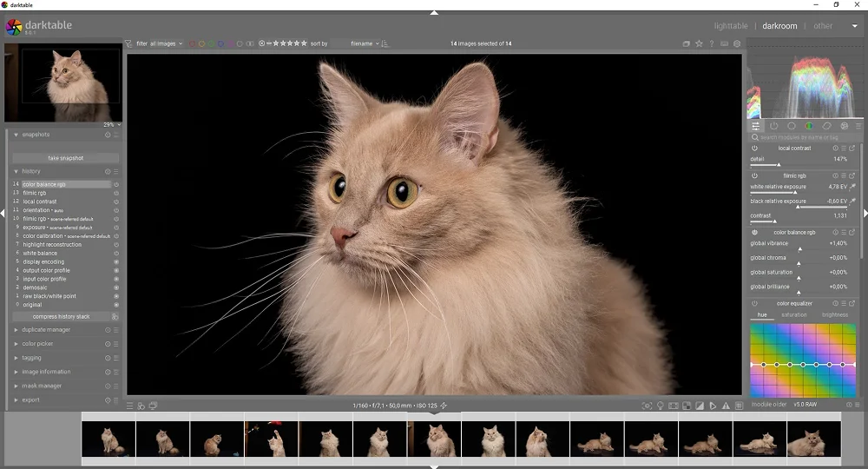The width and height of the screenshot is (868, 469).
Task: Click the star overlay icon in the top bar
Action: (699, 43)
